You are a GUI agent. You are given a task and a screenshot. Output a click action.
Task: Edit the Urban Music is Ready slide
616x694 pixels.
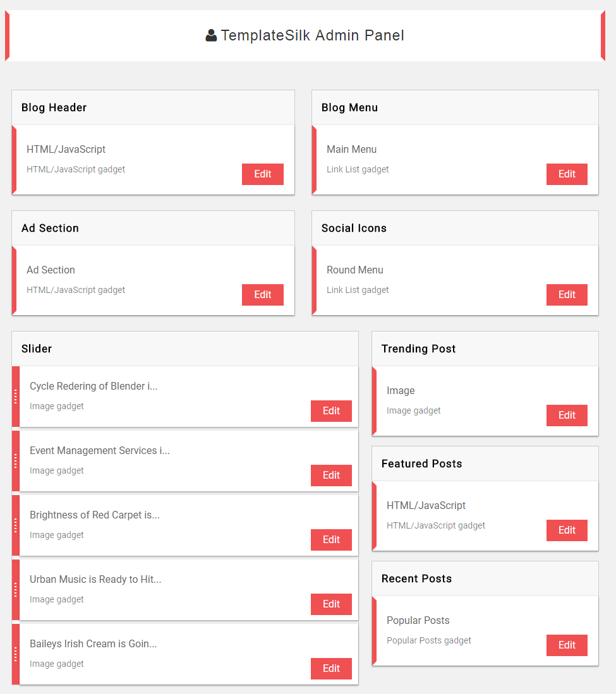coord(331,604)
